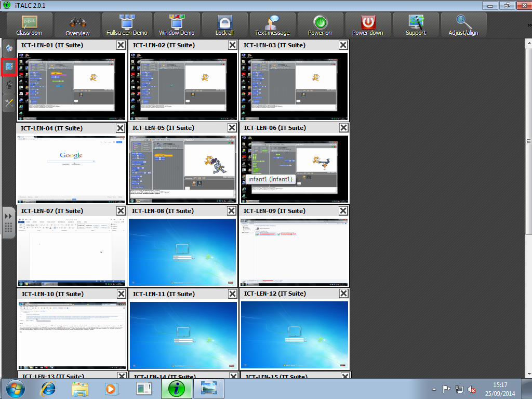Click the green iTALC taskbar button
This screenshot has height=399, width=532.
tap(177, 389)
